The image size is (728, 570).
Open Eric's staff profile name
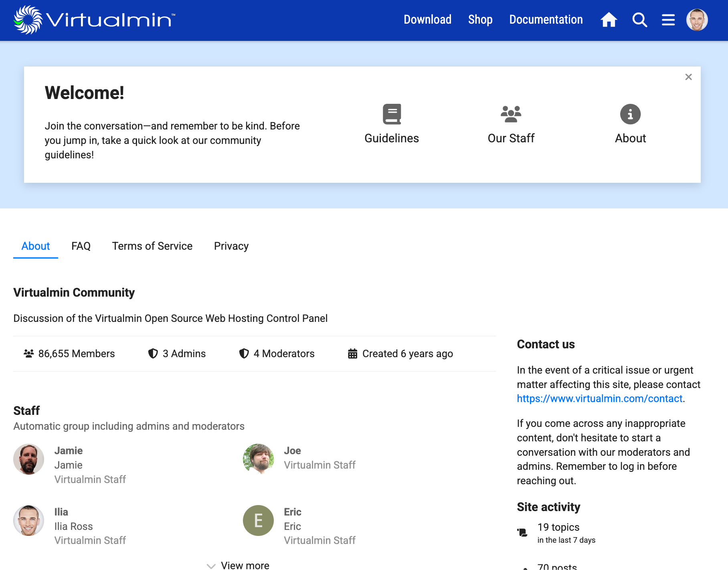(293, 512)
